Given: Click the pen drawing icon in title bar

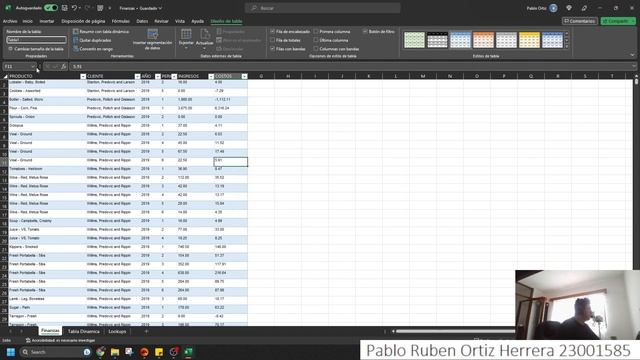Looking at the screenshot, I should click(584, 8).
